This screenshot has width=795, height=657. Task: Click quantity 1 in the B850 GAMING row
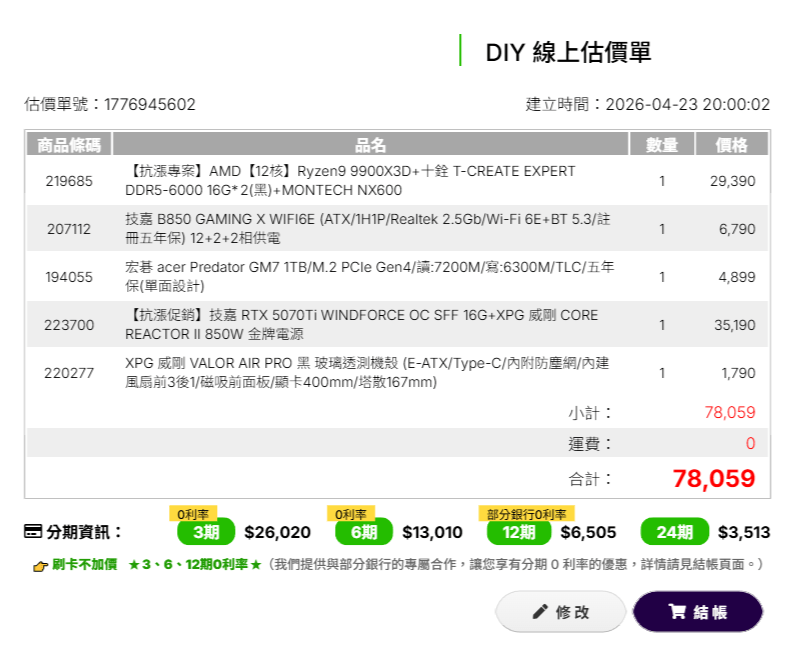click(x=662, y=229)
